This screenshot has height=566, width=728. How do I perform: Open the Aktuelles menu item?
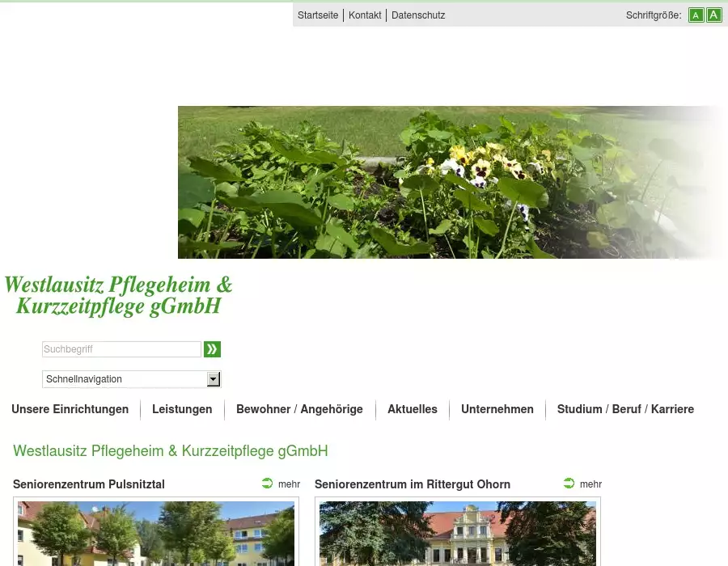point(413,409)
